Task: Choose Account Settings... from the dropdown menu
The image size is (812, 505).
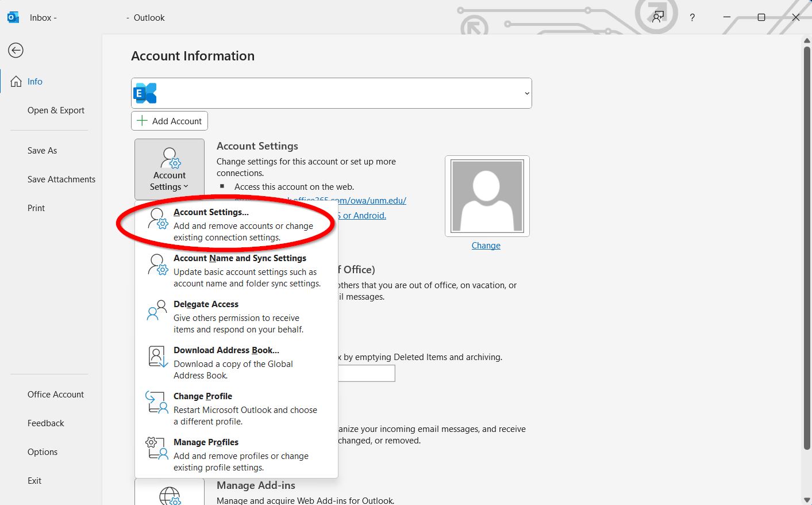Action: [236, 224]
